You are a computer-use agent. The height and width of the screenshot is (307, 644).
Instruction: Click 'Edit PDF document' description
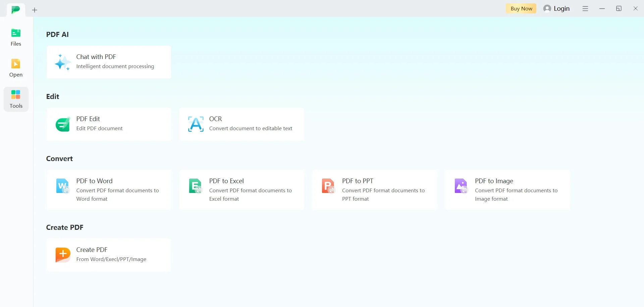tap(99, 128)
